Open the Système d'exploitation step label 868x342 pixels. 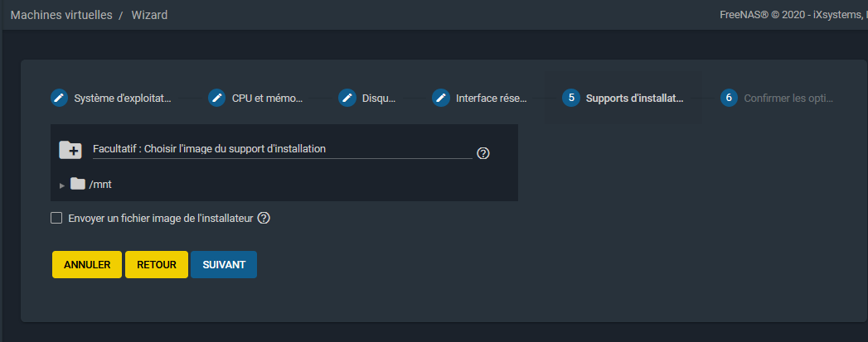122,99
